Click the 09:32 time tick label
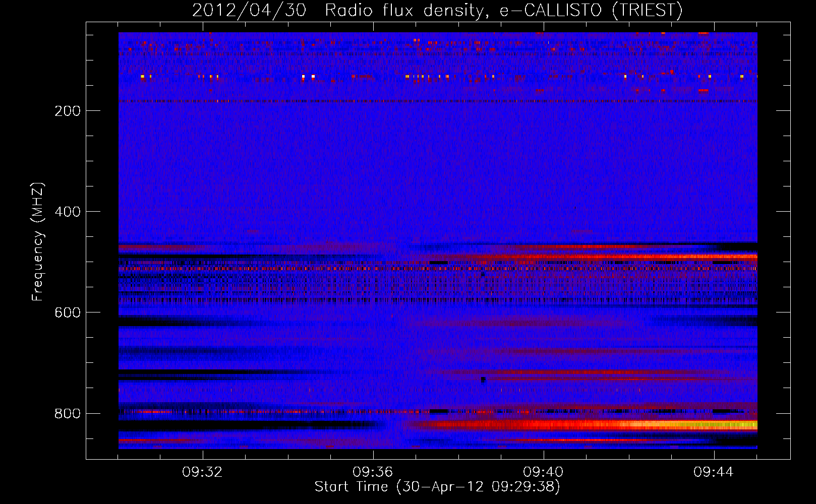Screen dimensions: 816x504 203,472
